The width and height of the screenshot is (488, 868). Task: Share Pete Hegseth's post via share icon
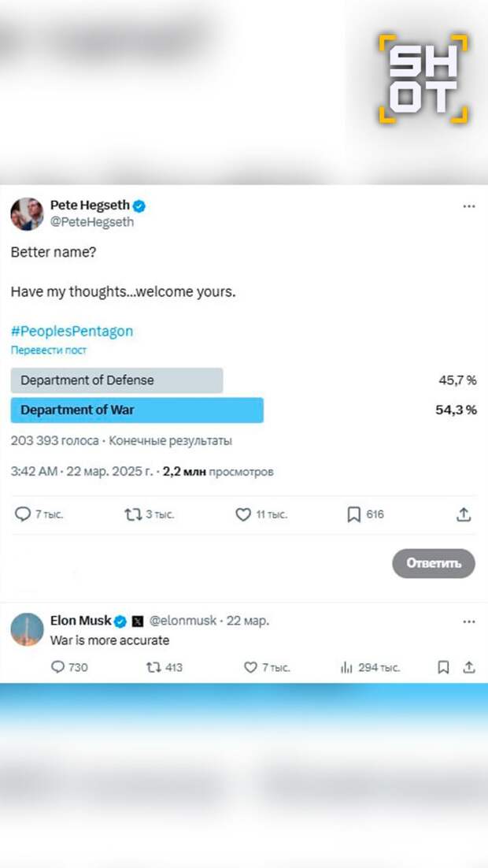[464, 514]
